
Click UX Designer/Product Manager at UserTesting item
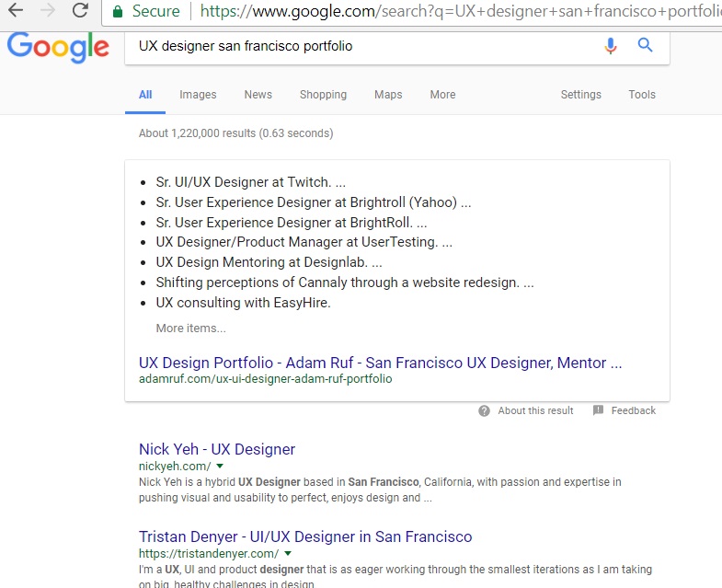click(304, 242)
